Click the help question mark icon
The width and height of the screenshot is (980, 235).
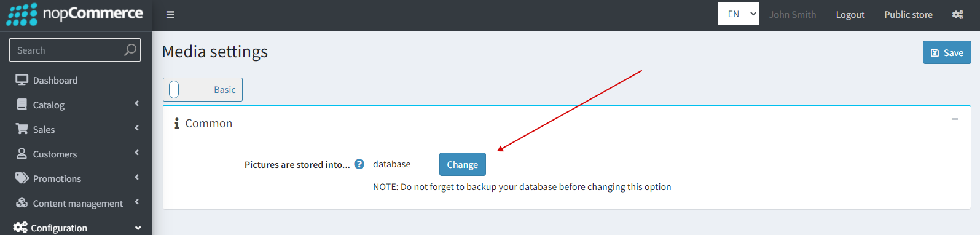pyautogui.click(x=359, y=164)
